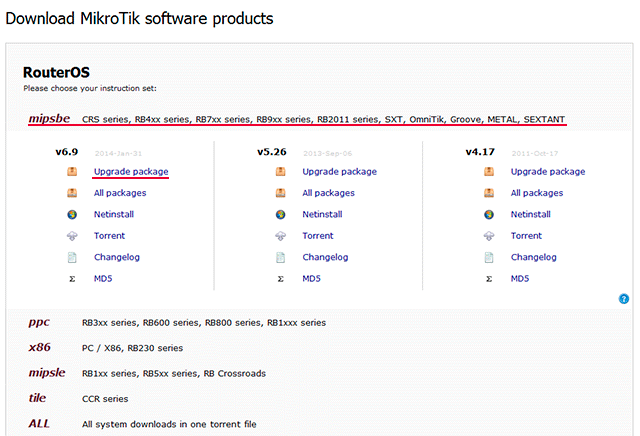Open the v6.9 MD5 link

pos(103,278)
